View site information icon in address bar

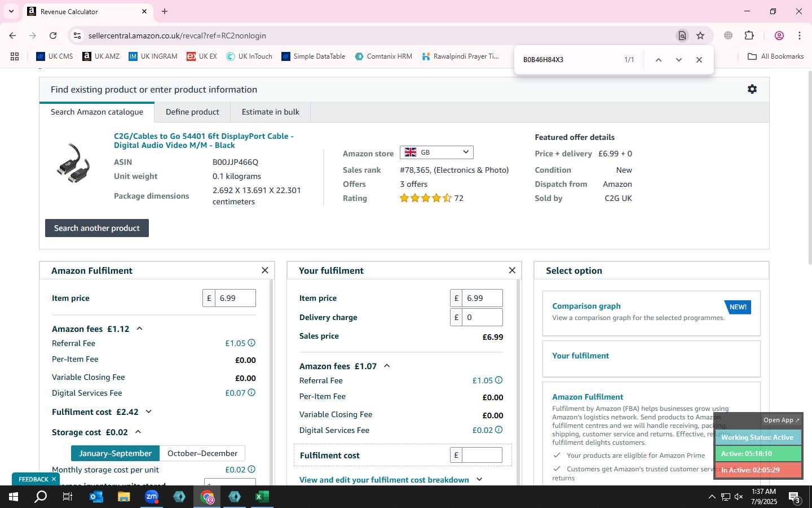(x=77, y=36)
